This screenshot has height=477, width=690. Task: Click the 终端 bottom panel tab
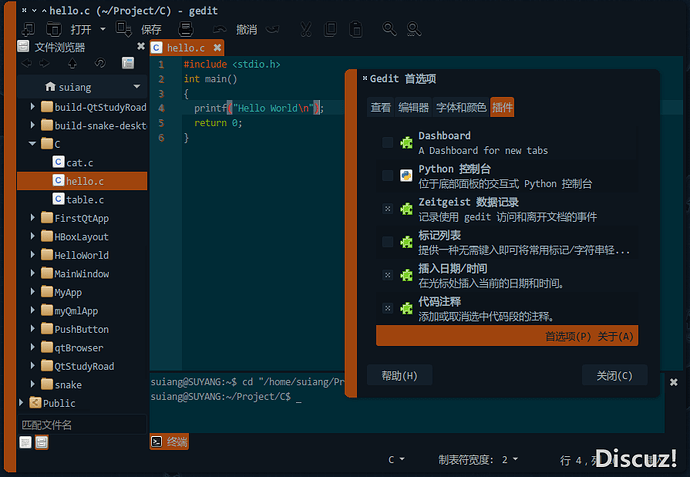[x=169, y=441]
